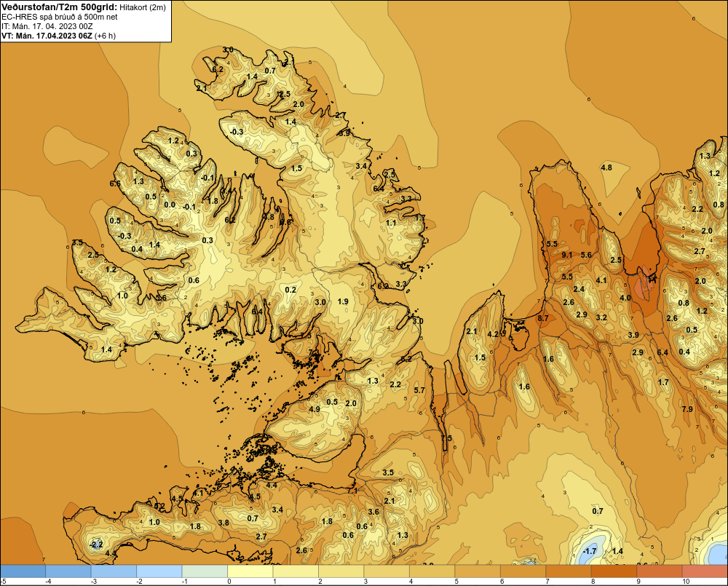Click the legend color swatch above 10
Screen dimensions: 728x586
click(x=705, y=571)
